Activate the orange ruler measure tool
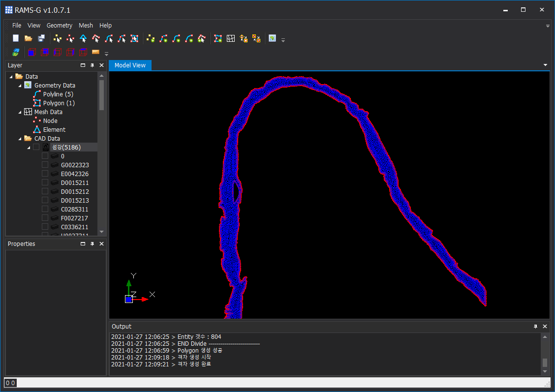This screenshot has width=555, height=392. (95, 52)
